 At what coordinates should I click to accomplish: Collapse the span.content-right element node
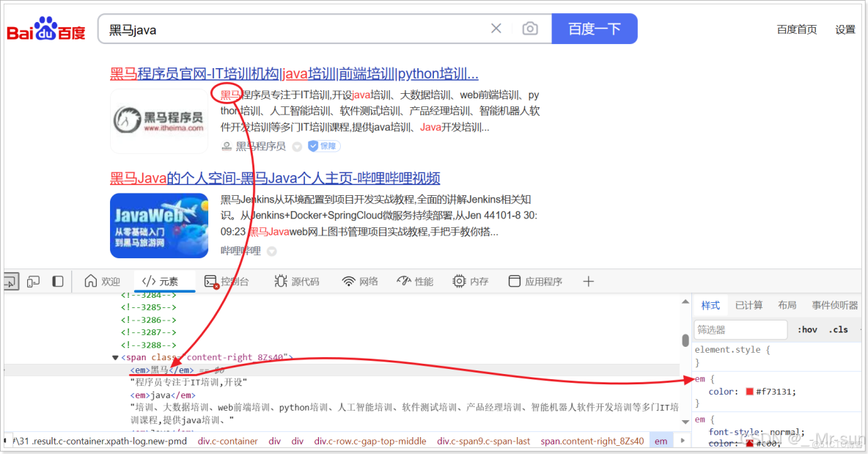coord(115,357)
